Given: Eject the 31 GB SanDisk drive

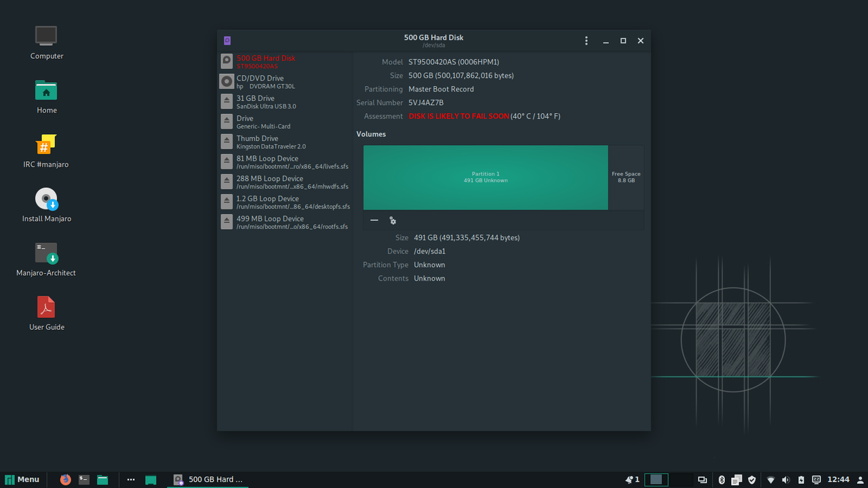Looking at the screenshot, I should [x=227, y=102].
